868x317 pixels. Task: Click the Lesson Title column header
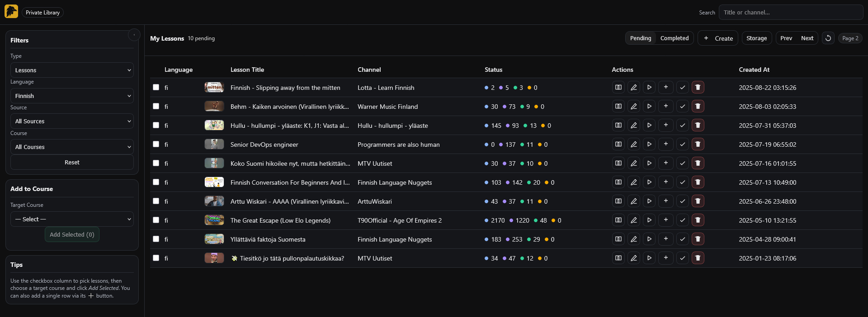[247, 70]
